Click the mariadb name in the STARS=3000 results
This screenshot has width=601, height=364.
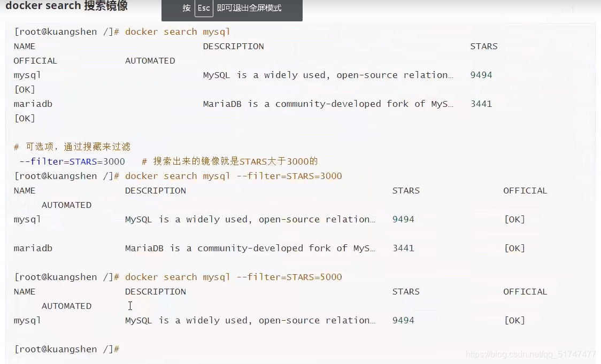pos(33,249)
